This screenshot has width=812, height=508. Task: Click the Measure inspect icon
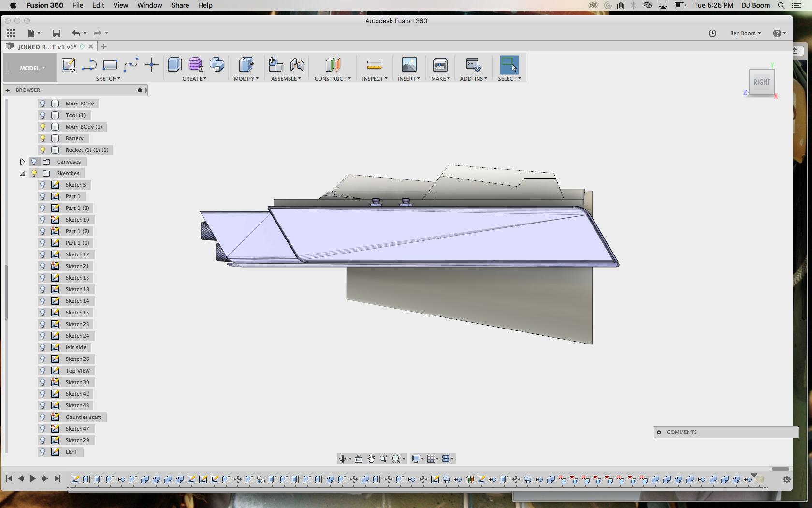pos(375,65)
